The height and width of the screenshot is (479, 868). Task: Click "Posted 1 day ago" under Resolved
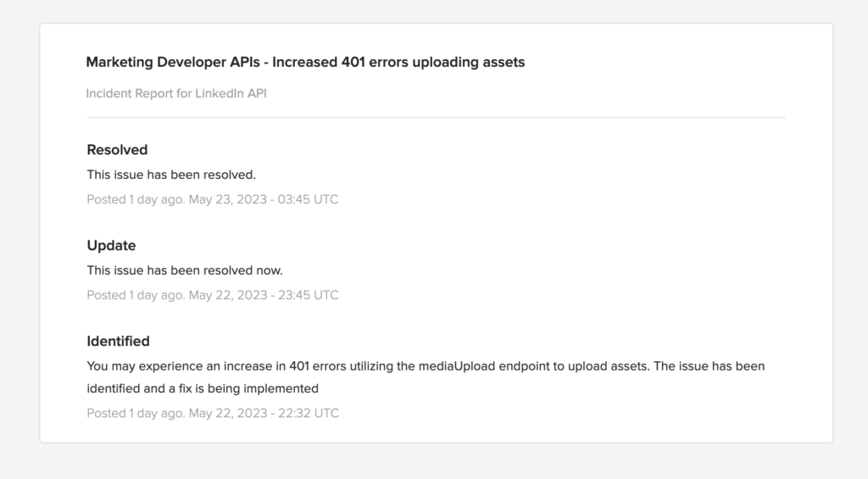point(135,199)
